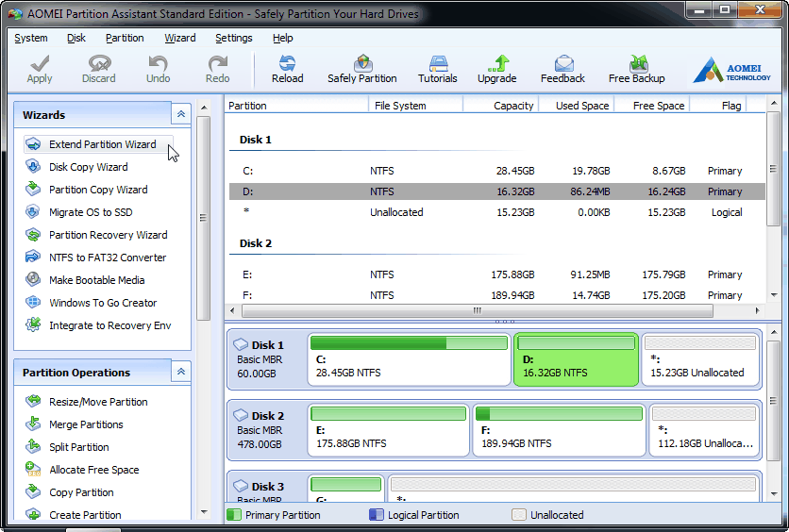Collapse the Partition Operations panel
This screenshot has width=789, height=532.
coord(180,372)
